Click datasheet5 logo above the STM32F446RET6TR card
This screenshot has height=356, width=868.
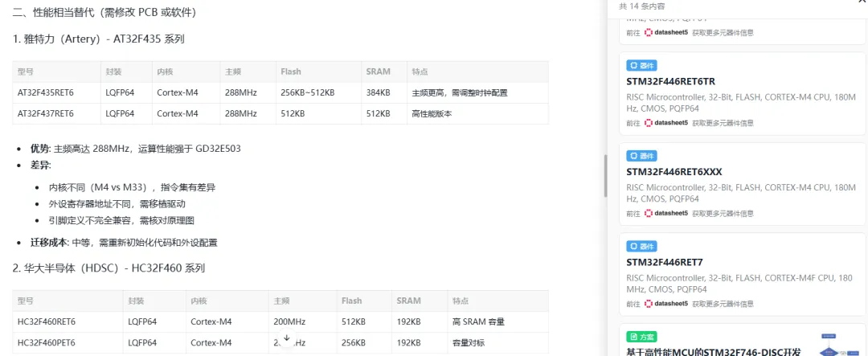point(666,33)
